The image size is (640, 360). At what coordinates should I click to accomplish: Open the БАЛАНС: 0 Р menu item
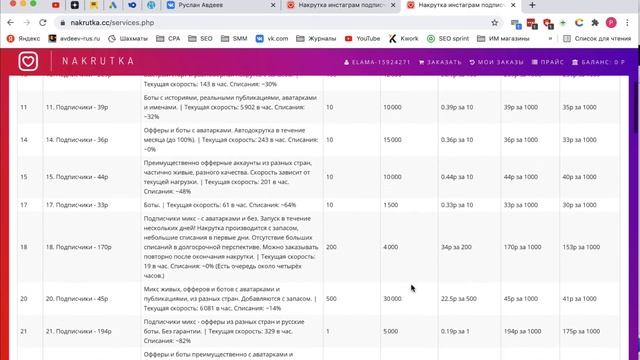point(598,62)
